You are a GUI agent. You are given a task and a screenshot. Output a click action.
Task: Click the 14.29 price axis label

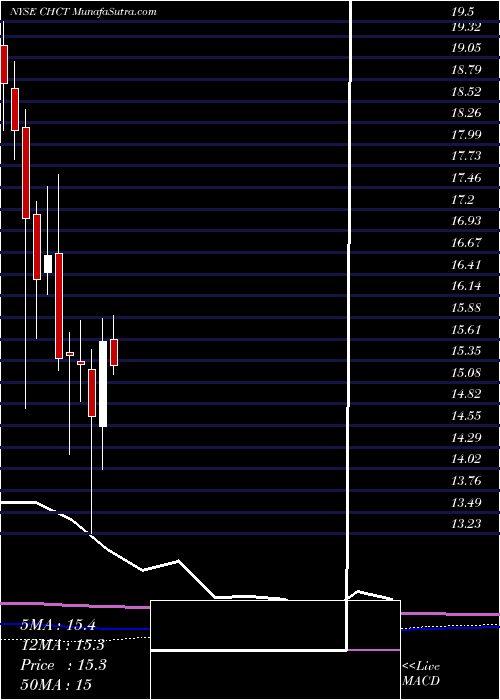coord(466,438)
